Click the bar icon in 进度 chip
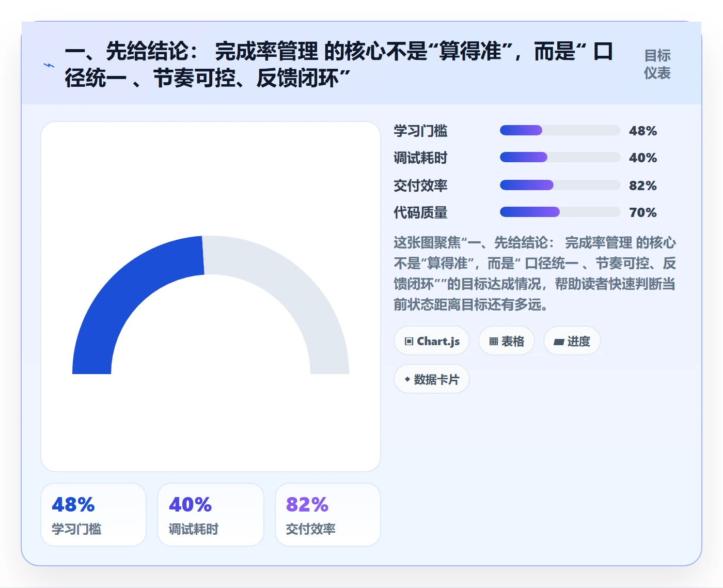The image size is (723, 588). point(559,342)
